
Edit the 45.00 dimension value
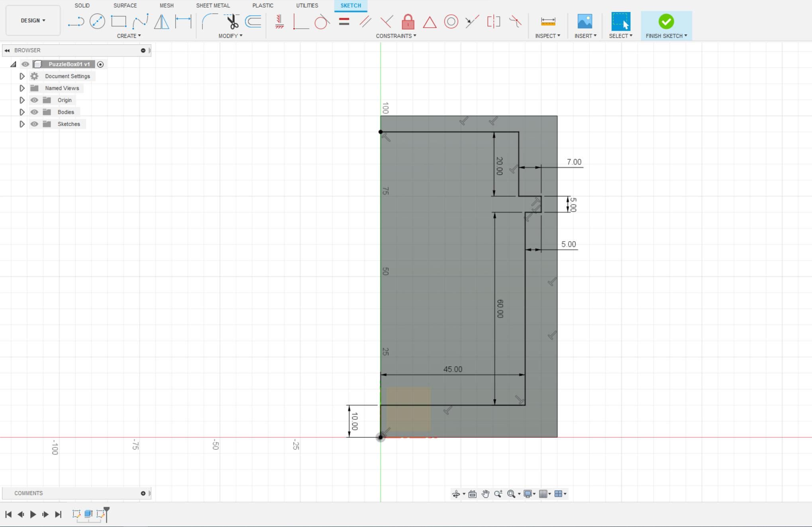[452, 369]
